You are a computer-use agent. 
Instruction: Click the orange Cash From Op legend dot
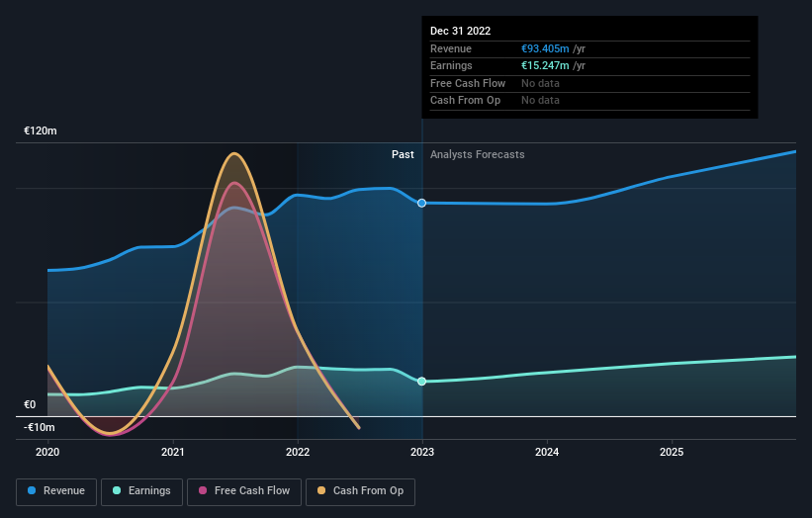coord(321,490)
